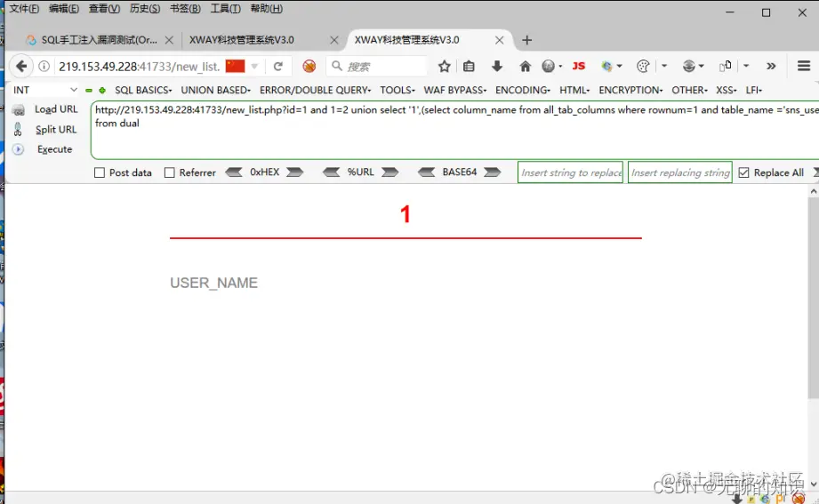Click the 搜索 search box
This screenshot has height=504, width=819.
[x=377, y=67]
